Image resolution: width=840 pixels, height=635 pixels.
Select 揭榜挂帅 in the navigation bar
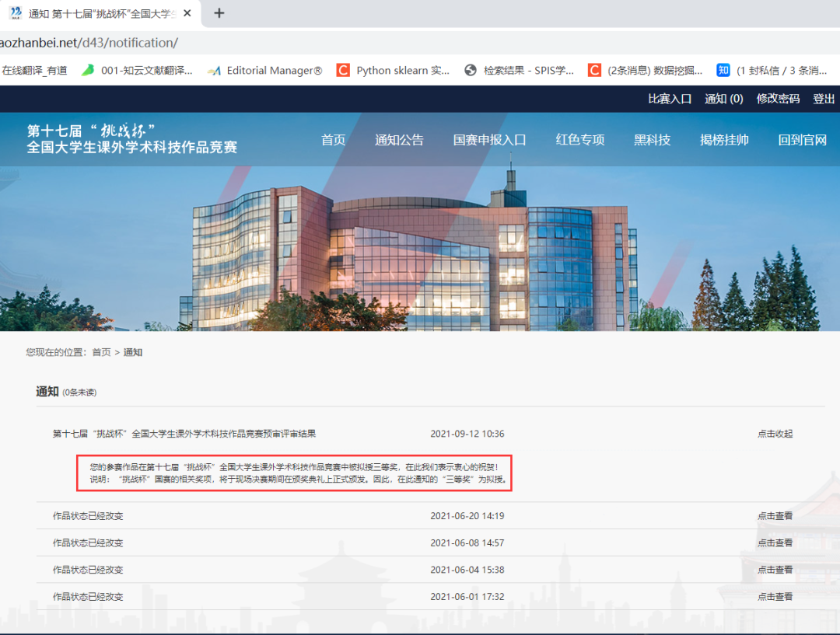pos(724,140)
